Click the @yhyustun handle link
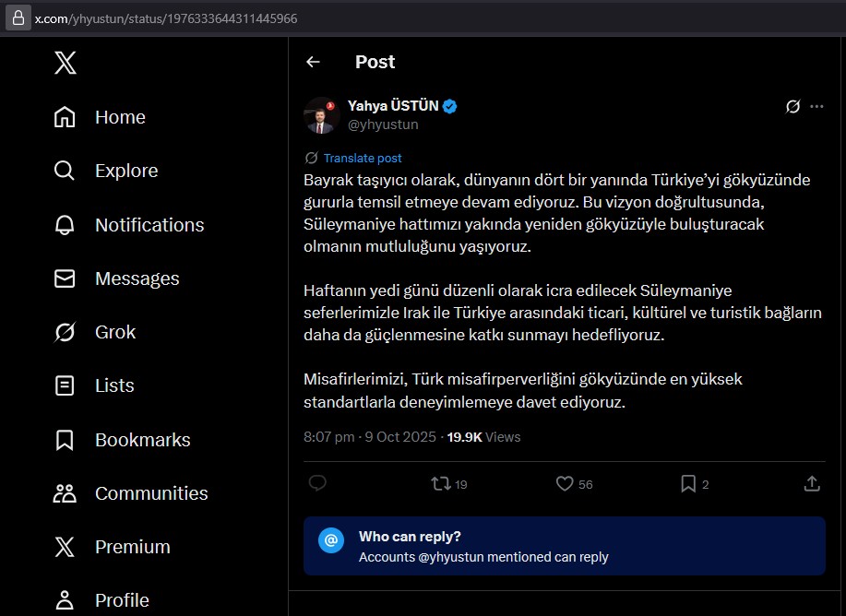 tap(383, 124)
